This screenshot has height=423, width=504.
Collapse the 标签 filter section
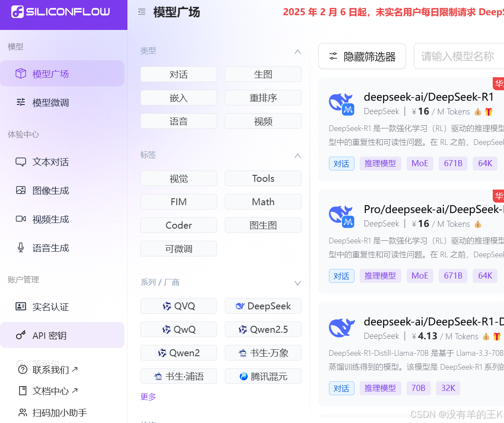coord(298,156)
